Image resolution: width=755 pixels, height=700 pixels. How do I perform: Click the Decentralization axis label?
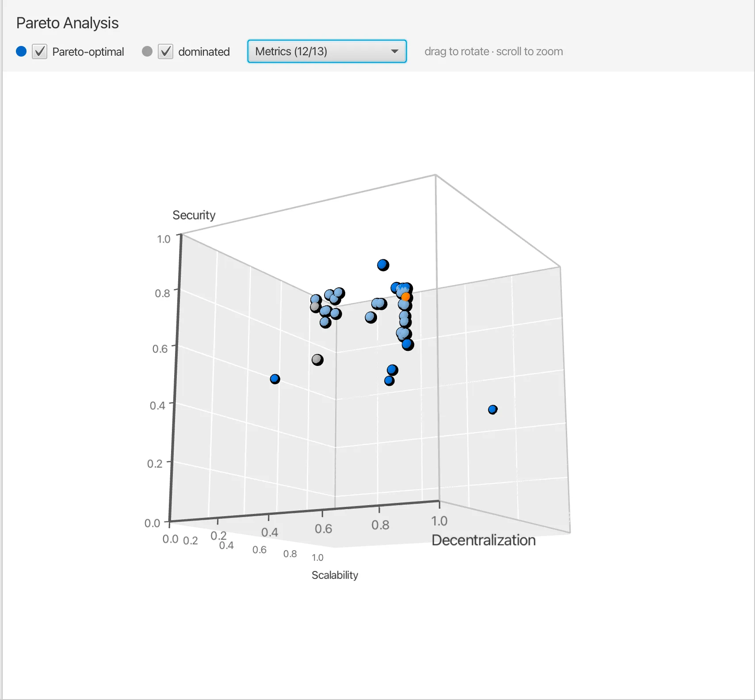point(484,540)
